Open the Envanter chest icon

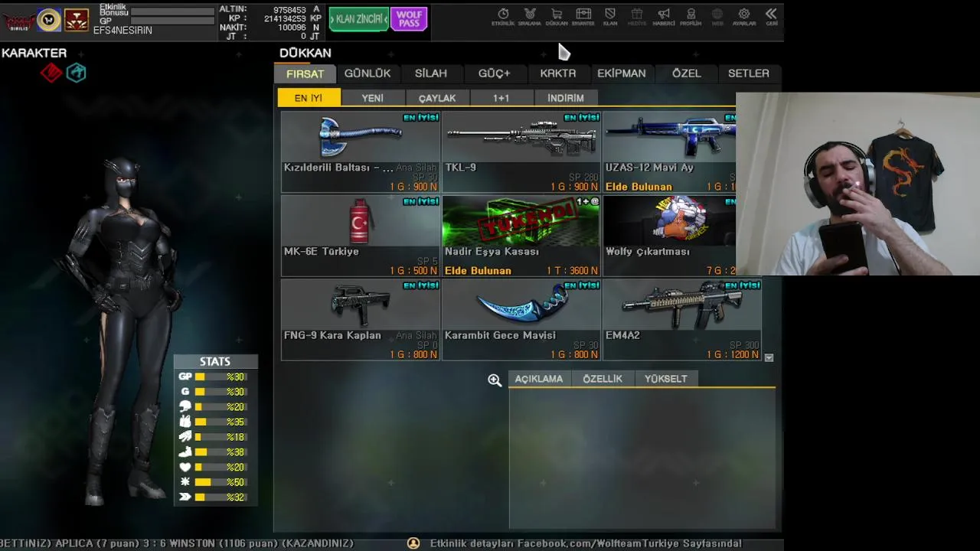click(x=583, y=17)
